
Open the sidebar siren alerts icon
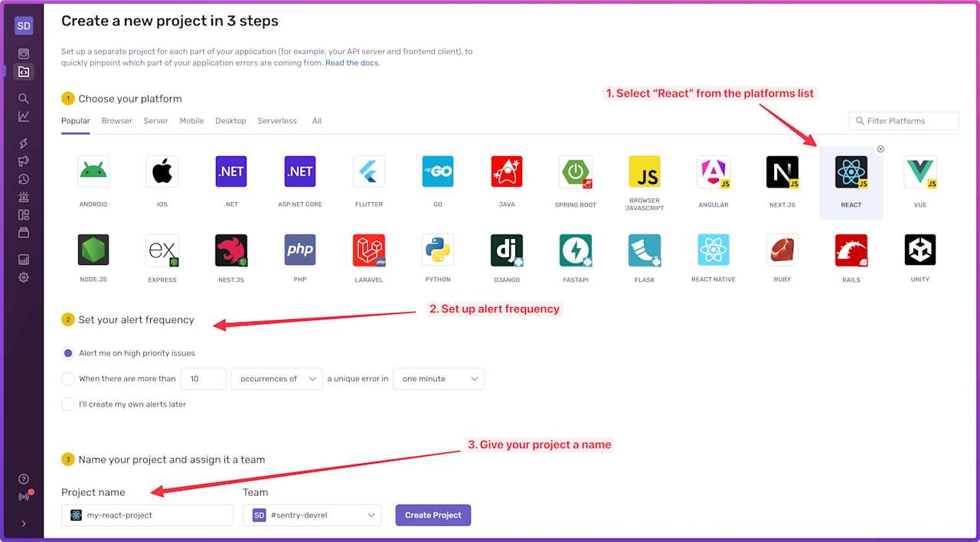coord(24,197)
